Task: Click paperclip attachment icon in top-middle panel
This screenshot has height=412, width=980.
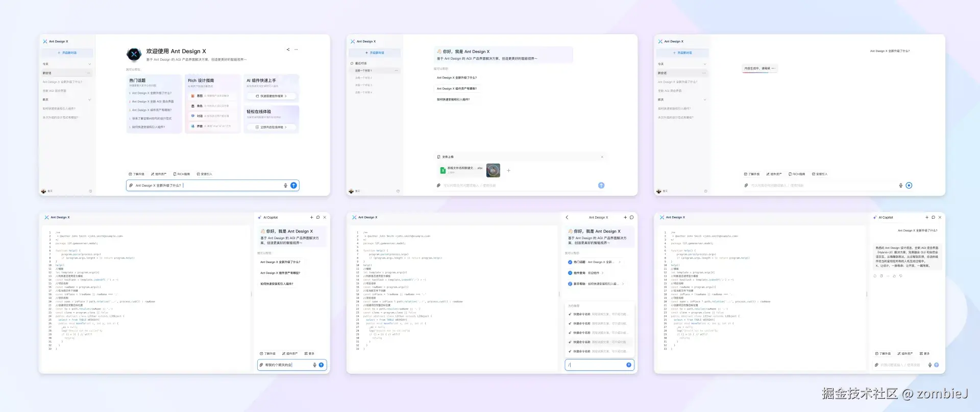Action: tap(438, 186)
